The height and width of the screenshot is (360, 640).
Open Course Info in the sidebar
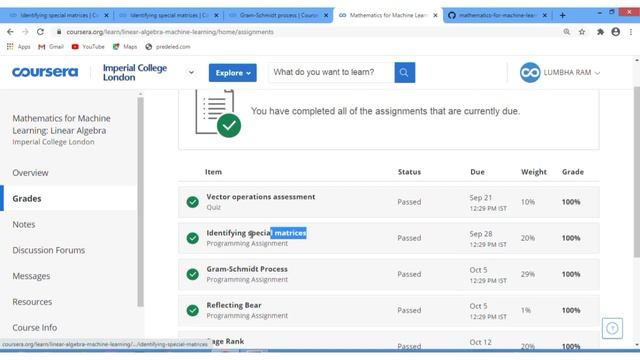[x=35, y=327]
